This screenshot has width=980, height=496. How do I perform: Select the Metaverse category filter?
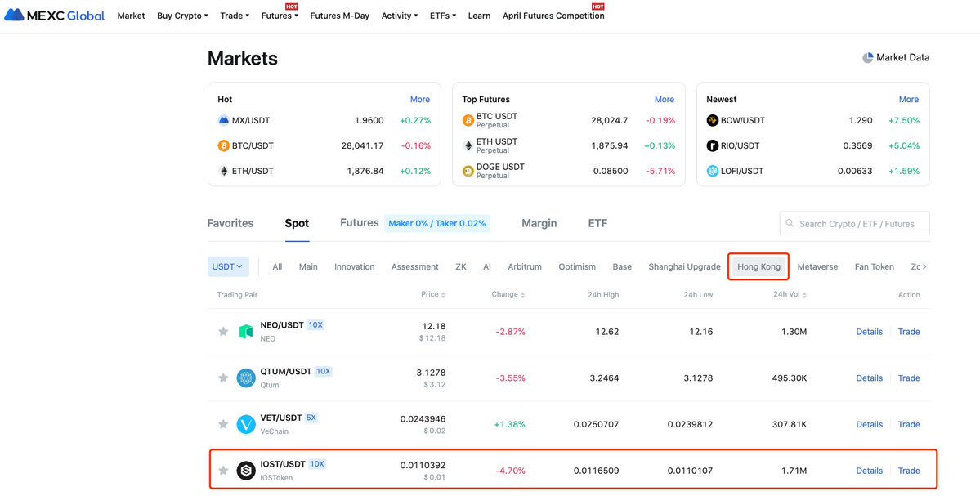pyautogui.click(x=817, y=266)
